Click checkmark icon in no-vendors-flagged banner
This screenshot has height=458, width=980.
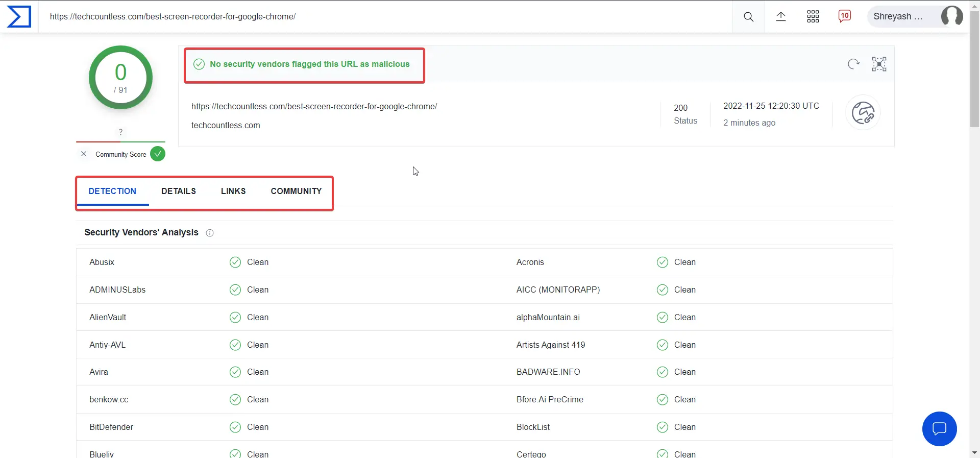pos(199,64)
